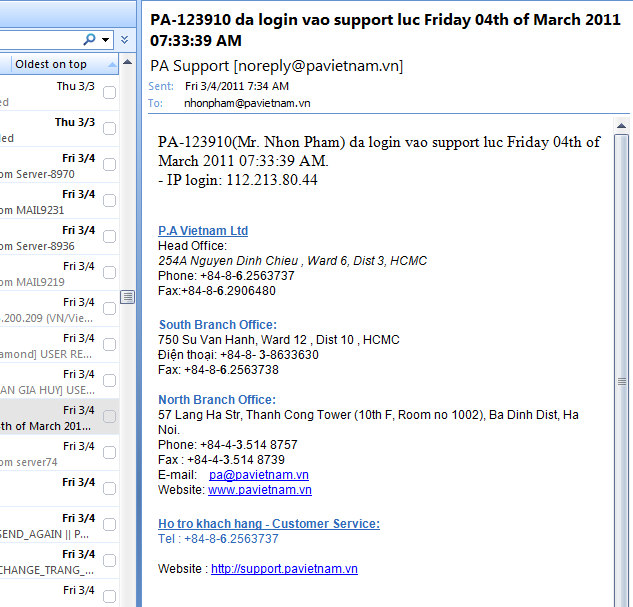Image resolution: width=633 pixels, height=607 pixels.
Task: Click the pa@pavietnam.vn email link
Action: [x=259, y=475]
